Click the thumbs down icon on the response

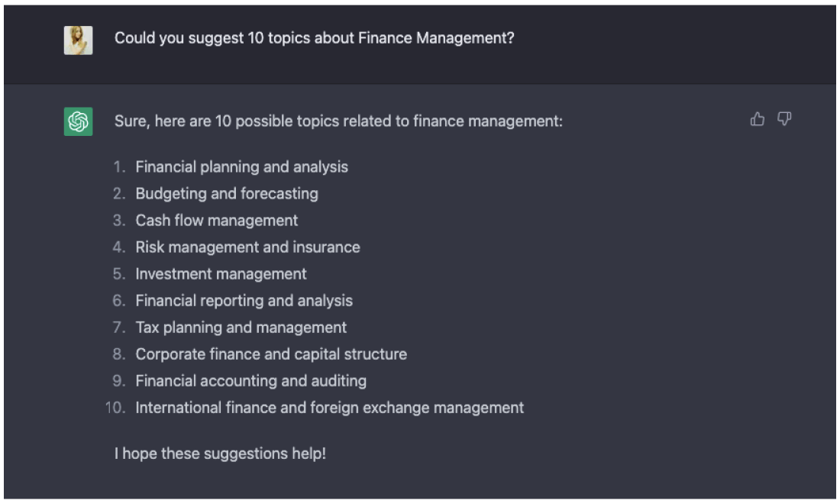784,119
